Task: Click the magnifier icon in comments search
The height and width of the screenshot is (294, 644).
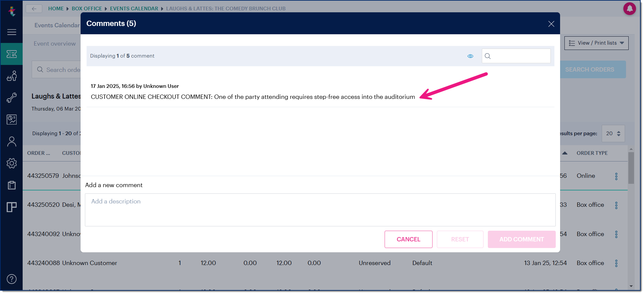Action: pyautogui.click(x=487, y=56)
